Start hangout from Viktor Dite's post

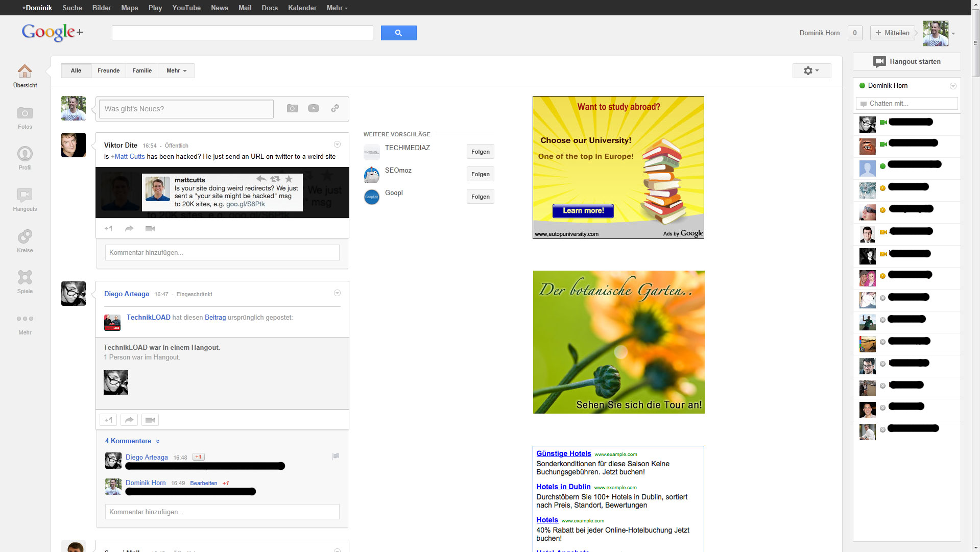click(x=150, y=228)
